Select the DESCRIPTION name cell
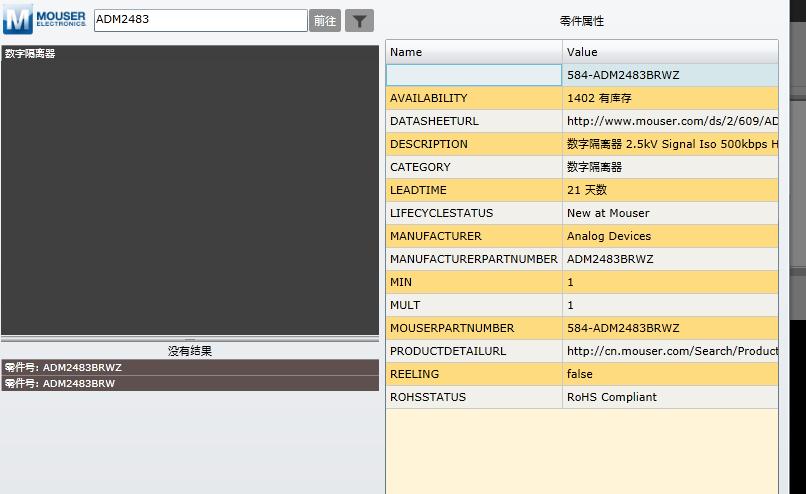 click(x=474, y=144)
